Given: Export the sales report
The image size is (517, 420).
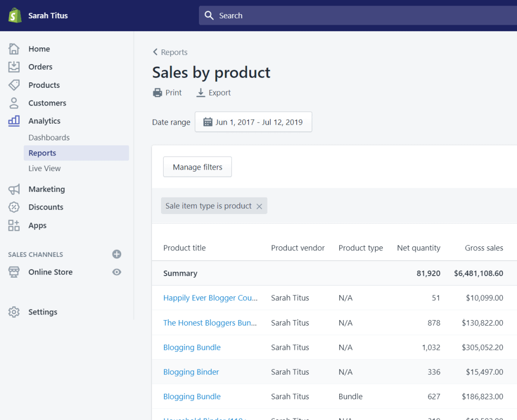Looking at the screenshot, I should point(214,93).
